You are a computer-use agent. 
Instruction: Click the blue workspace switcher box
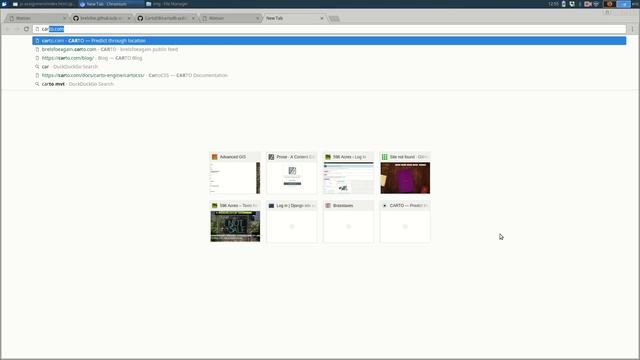click(x=624, y=4)
